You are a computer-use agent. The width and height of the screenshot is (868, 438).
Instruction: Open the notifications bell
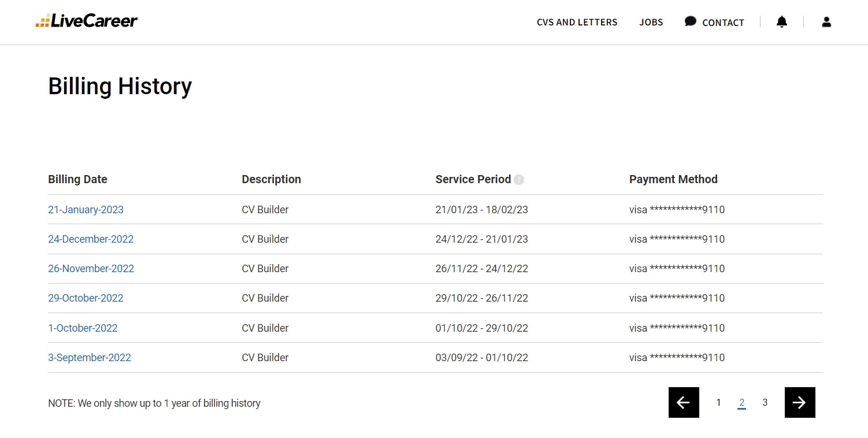(781, 22)
